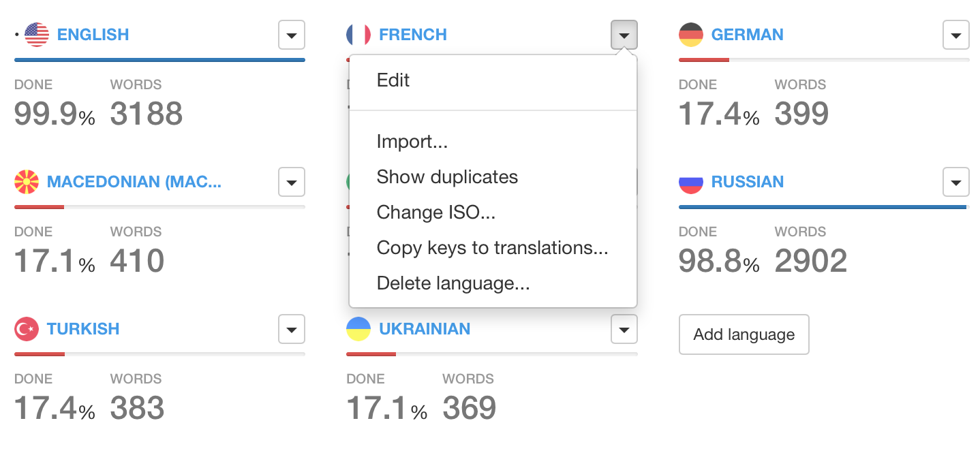
Task: Open the English language dropdown arrow
Action: click(292, 35)
